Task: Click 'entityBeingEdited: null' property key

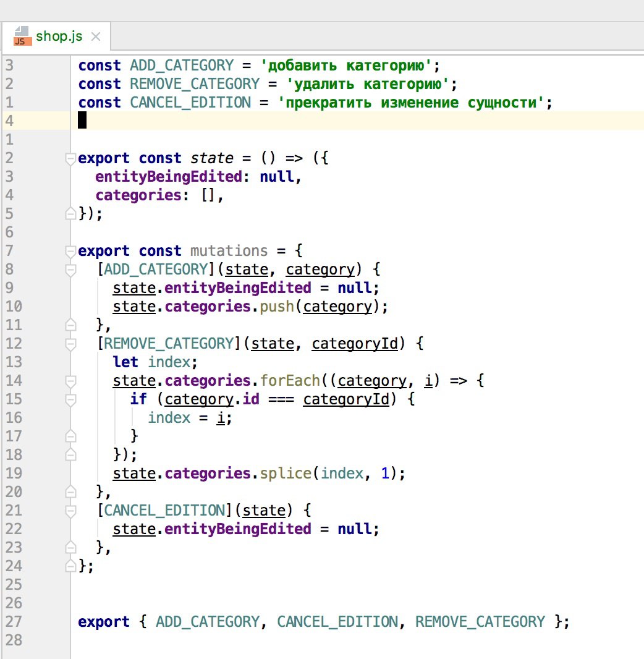Action: [x=169, y=177]
